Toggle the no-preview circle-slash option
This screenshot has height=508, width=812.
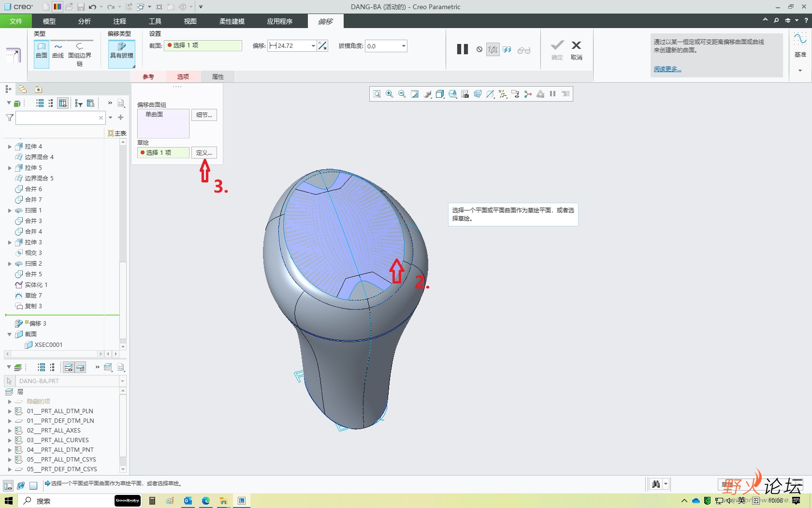[x=479, y=49]
